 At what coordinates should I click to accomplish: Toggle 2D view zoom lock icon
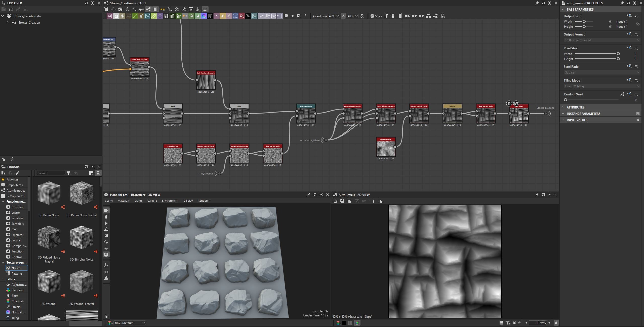click(556, 323)
